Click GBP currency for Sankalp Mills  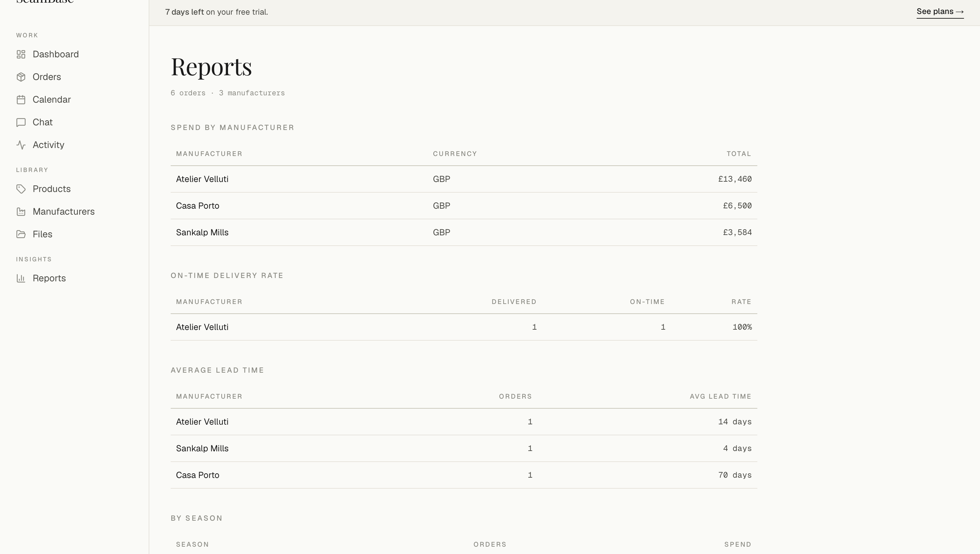441,232
